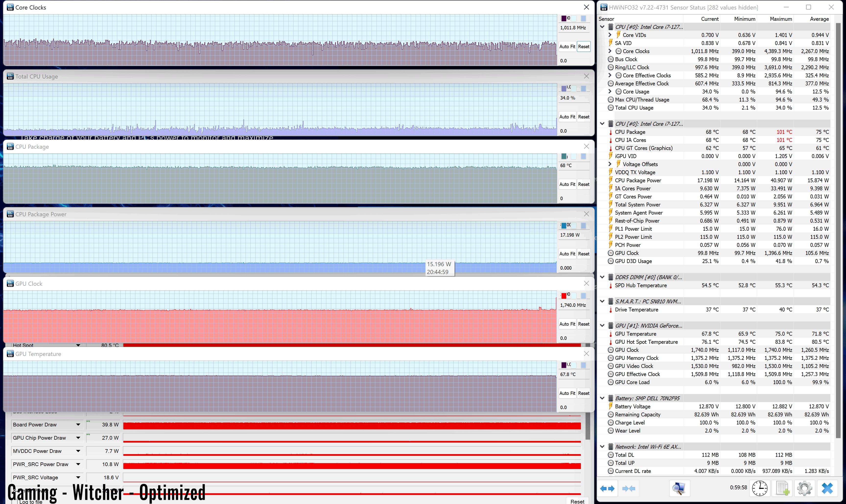
Task: Click the clock icon beside Bus Clock
Action: (x=611, y=59)
